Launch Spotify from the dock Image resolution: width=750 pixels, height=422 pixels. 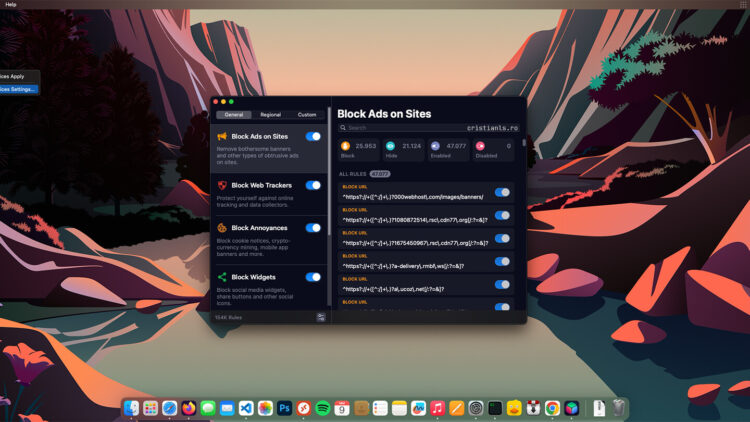point(323,408)
